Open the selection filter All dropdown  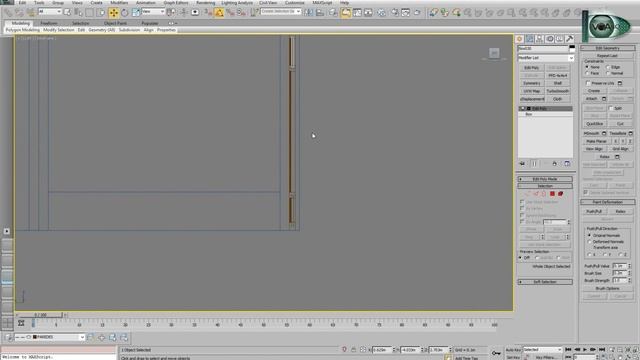coord(50,12)
